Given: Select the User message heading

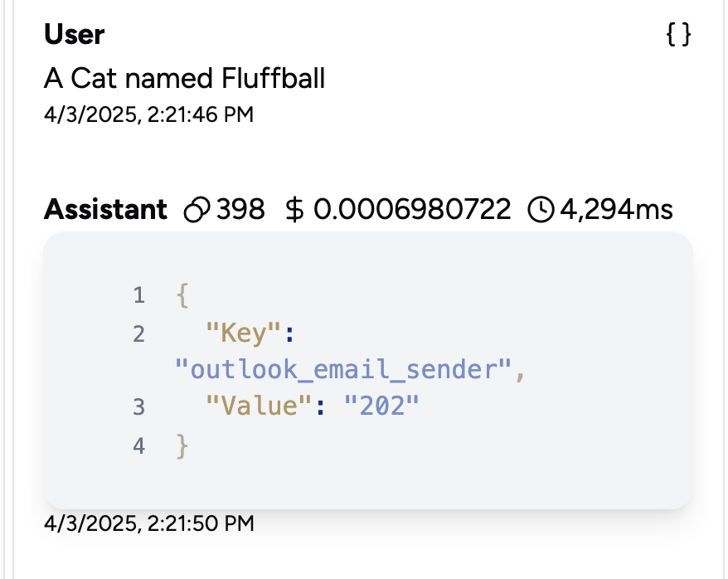Looking at the screenshot, I should (75, 34).
